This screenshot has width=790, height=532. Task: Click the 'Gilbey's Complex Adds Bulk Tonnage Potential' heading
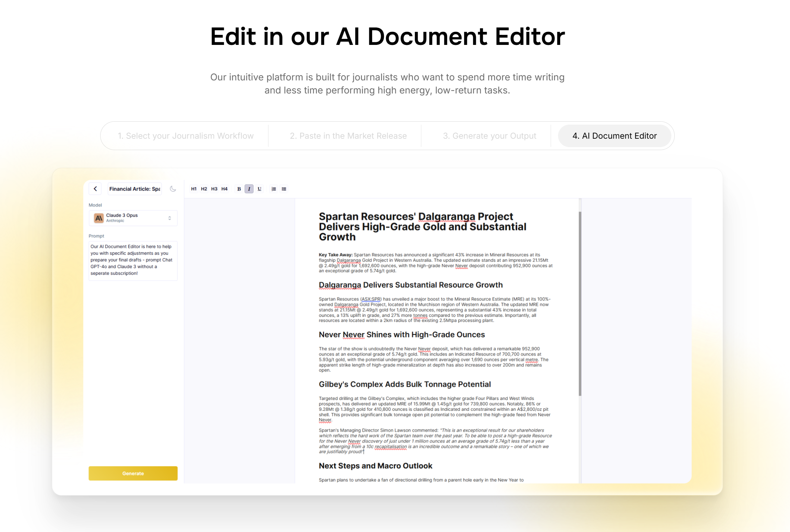click(405, 384)
